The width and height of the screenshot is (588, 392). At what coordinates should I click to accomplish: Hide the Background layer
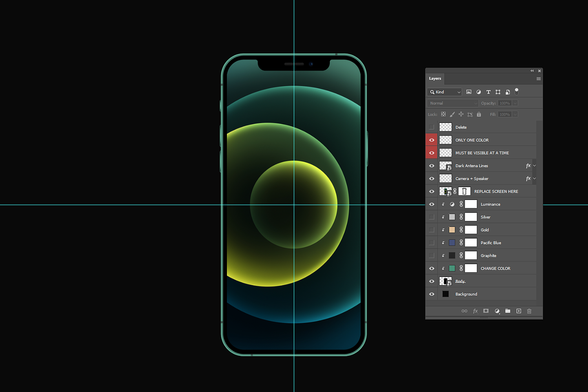(432, 294)
